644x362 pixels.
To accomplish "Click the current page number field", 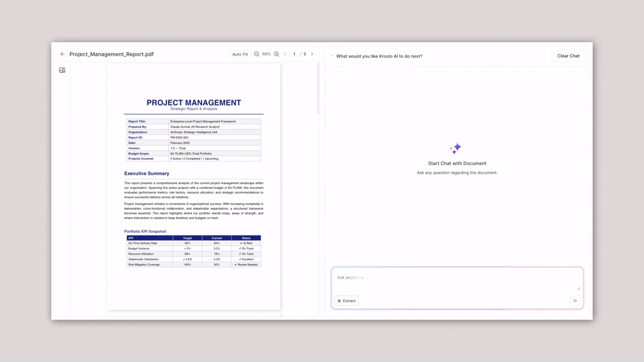I will [x=294, y=54].
